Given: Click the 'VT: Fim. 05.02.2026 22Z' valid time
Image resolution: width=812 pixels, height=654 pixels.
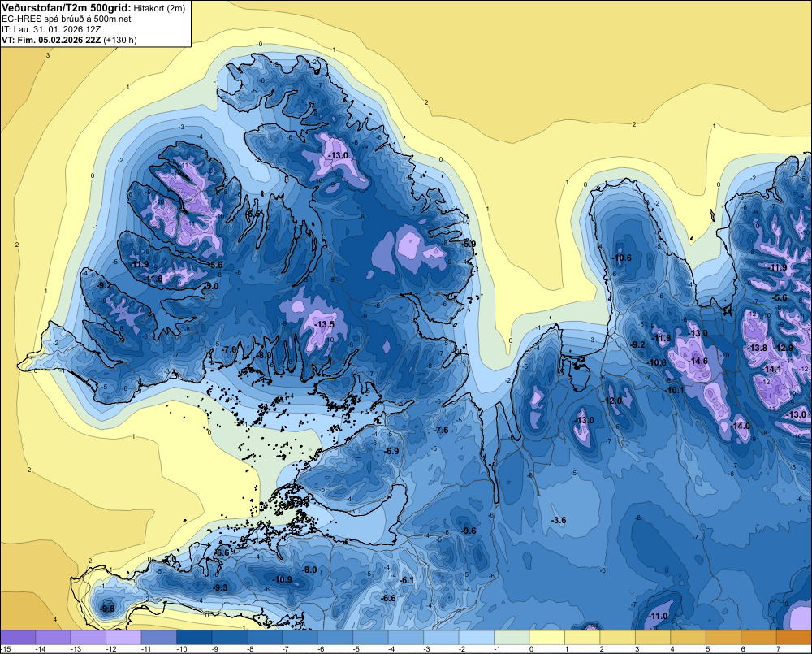Looking at the screenshot, I should coord(51,40).
